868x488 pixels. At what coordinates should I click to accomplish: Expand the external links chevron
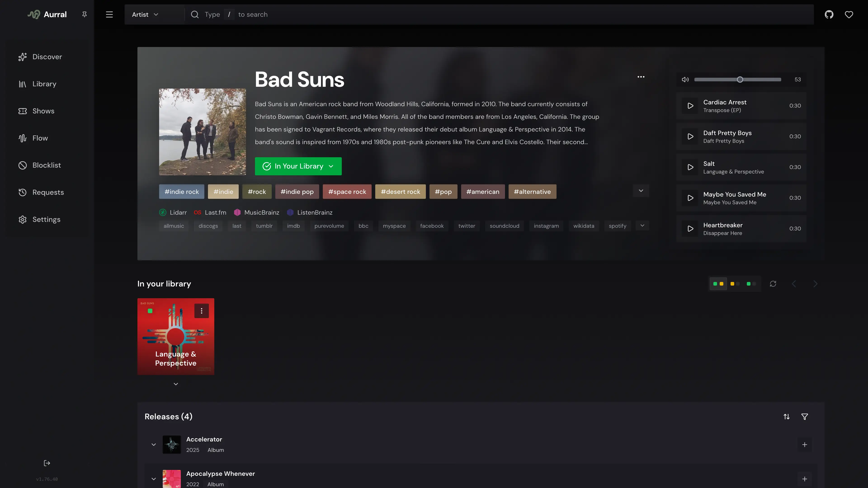point(642,225)
